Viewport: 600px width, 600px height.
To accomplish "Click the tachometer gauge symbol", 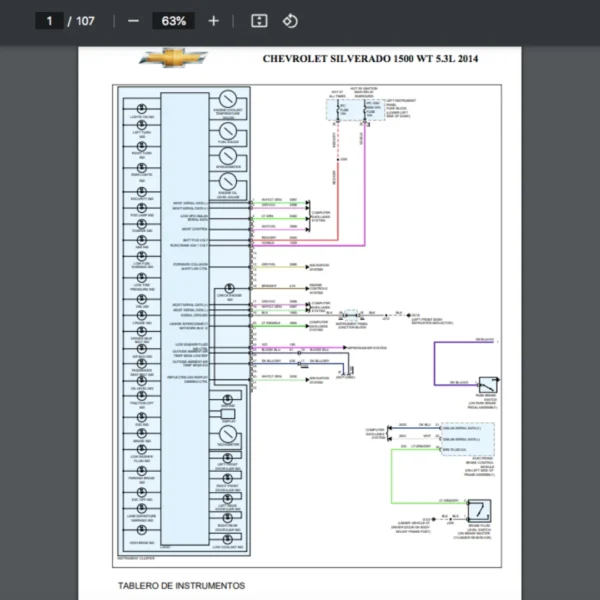I will (228, 436).
